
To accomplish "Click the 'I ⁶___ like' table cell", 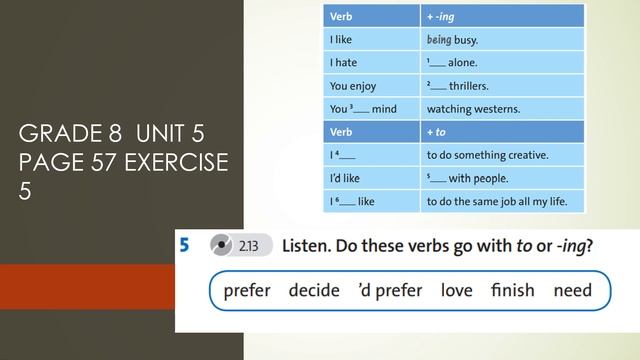I will [371, 201].
